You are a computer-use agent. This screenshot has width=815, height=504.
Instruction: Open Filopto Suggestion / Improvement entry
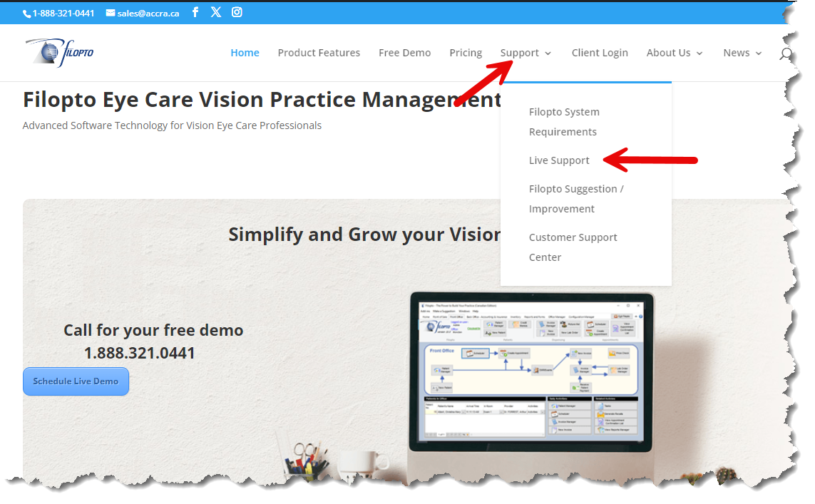(x=576, y=198)
